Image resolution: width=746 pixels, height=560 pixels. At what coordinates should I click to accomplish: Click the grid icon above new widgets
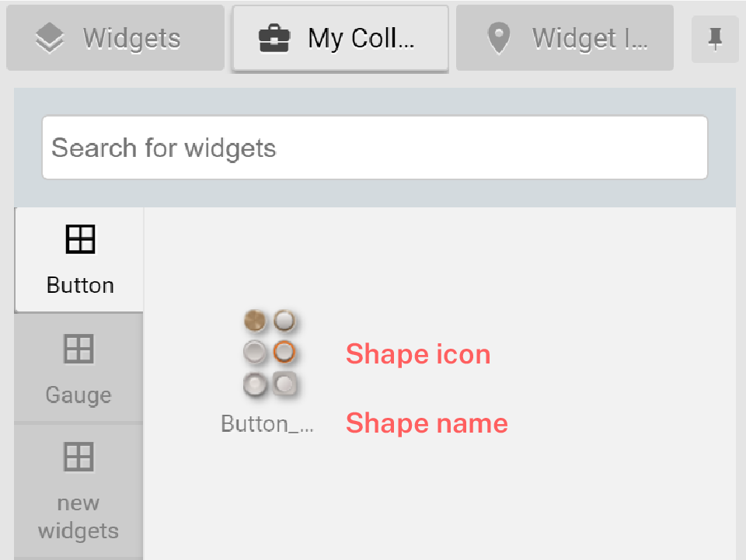78,457
